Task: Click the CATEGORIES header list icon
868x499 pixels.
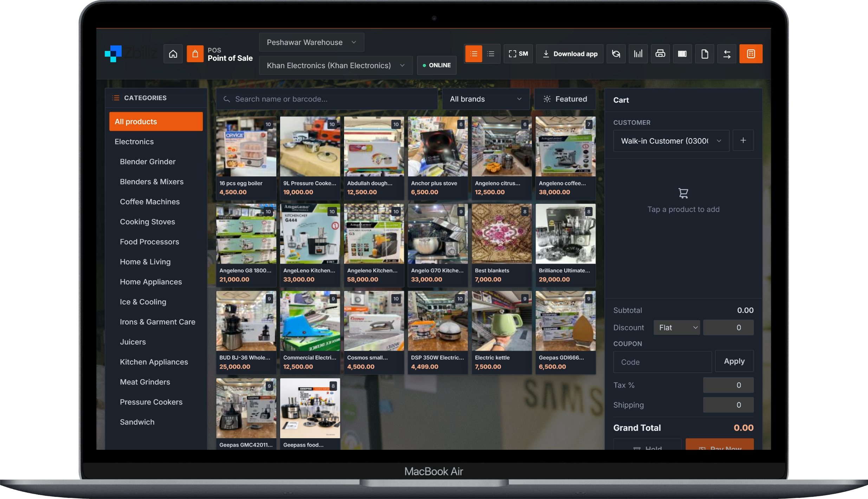Action: pos(116,98)
